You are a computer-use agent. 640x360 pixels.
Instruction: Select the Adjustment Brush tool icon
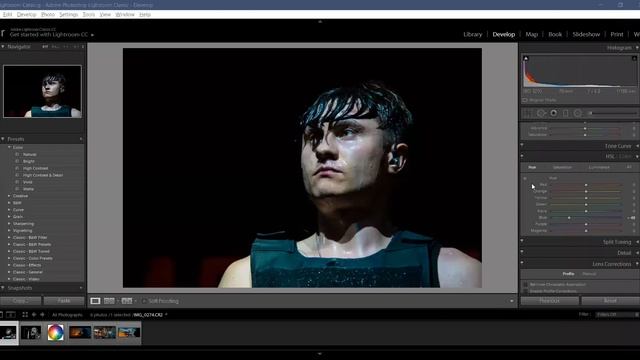(x=612, y=113)
